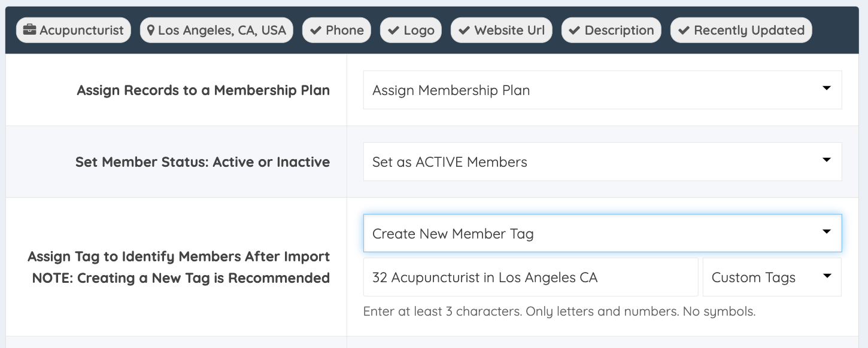
Task: Click the briefcase icon beside Acupuncturist
Action: click(x=29, y=30)
